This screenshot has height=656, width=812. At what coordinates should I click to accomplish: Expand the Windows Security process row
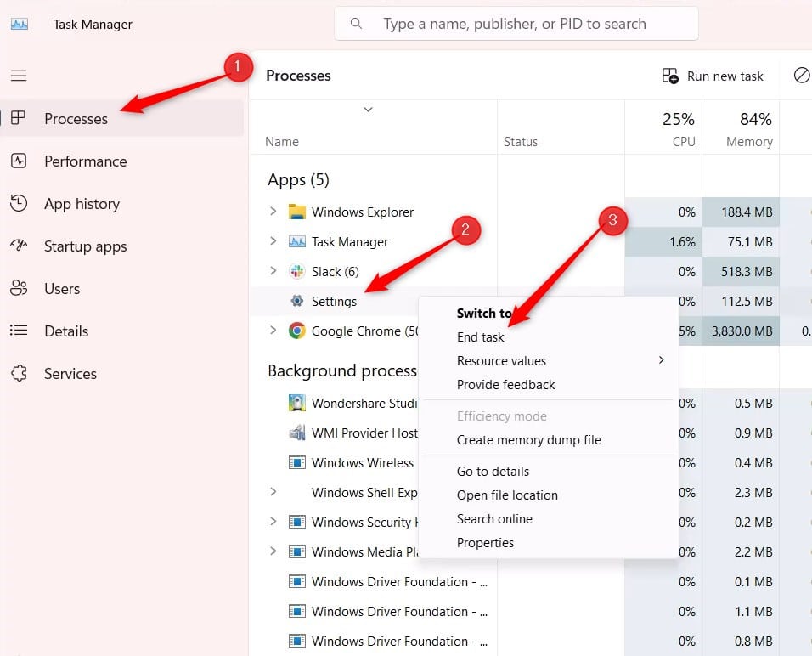click(273, 521)
